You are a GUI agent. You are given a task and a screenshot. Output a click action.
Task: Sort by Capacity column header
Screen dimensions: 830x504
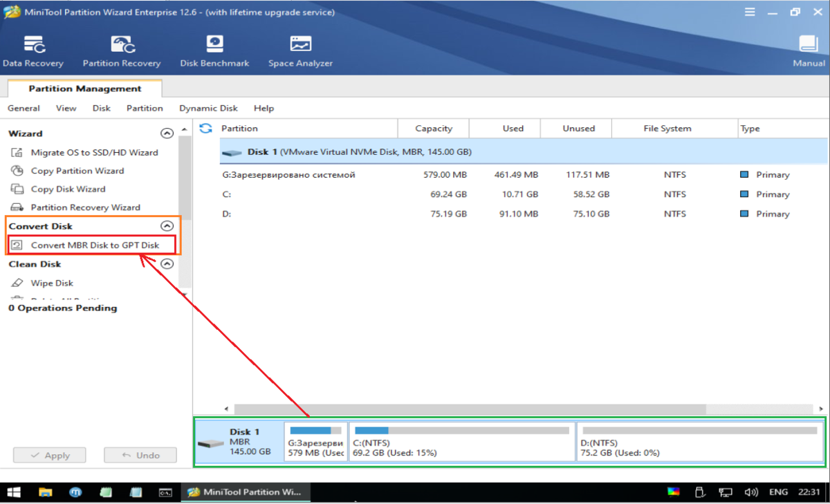[x=434, y=128]
